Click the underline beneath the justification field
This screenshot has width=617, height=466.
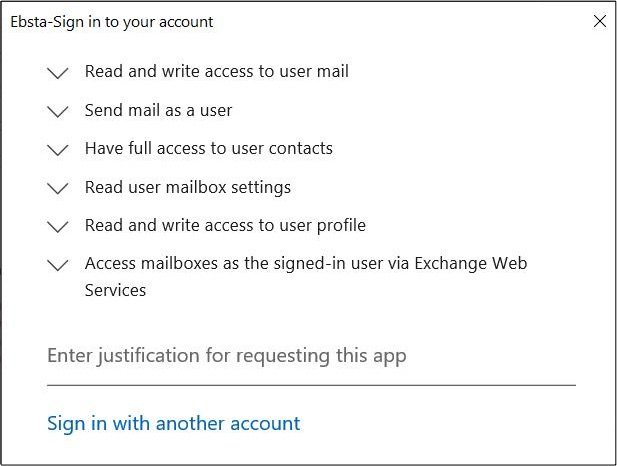pyautogui.click(x=310, y=384)
